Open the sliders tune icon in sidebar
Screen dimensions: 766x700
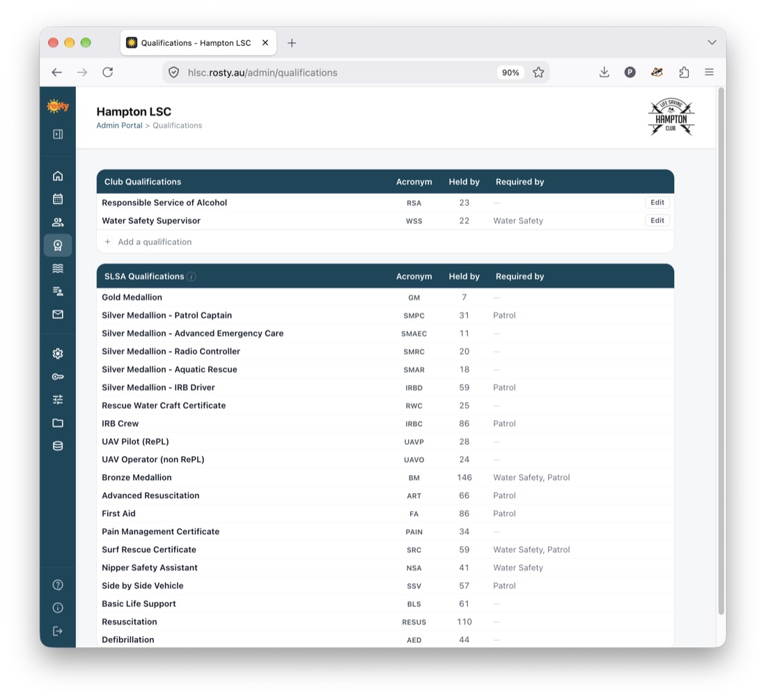tap(58, 400)
